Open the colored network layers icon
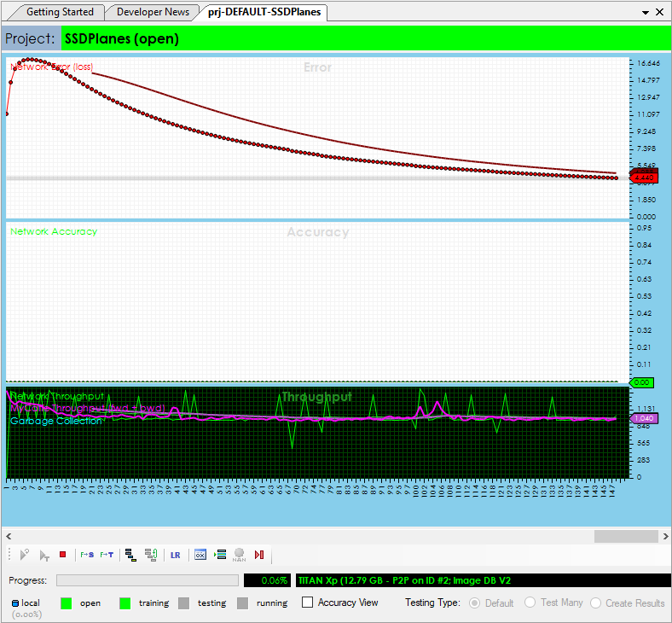The width and height of the screenshot is (672, 623). [x=130, y=555]
